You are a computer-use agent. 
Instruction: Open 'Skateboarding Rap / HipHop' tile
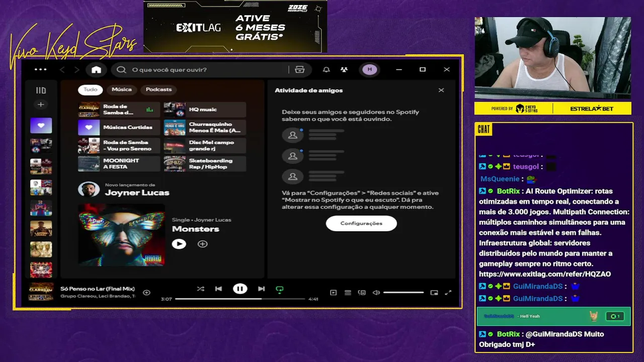[205, 164]
